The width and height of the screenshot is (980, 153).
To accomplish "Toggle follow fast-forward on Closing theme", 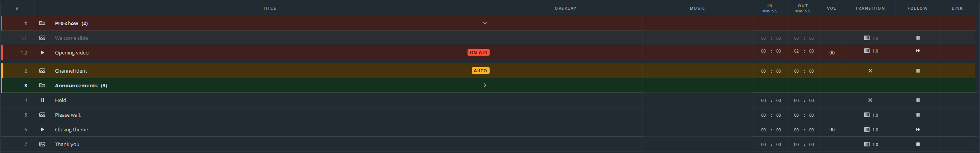I will click(x=918, y=129).
